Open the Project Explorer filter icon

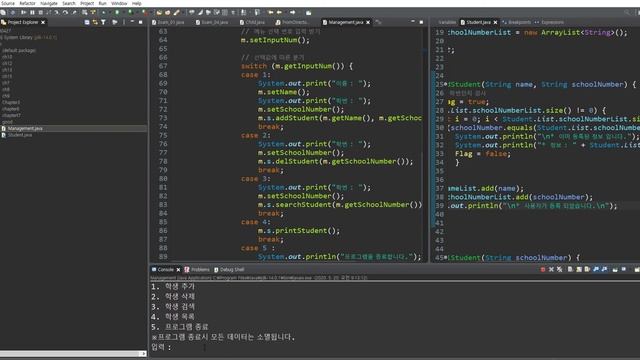[x=103, y=22]
